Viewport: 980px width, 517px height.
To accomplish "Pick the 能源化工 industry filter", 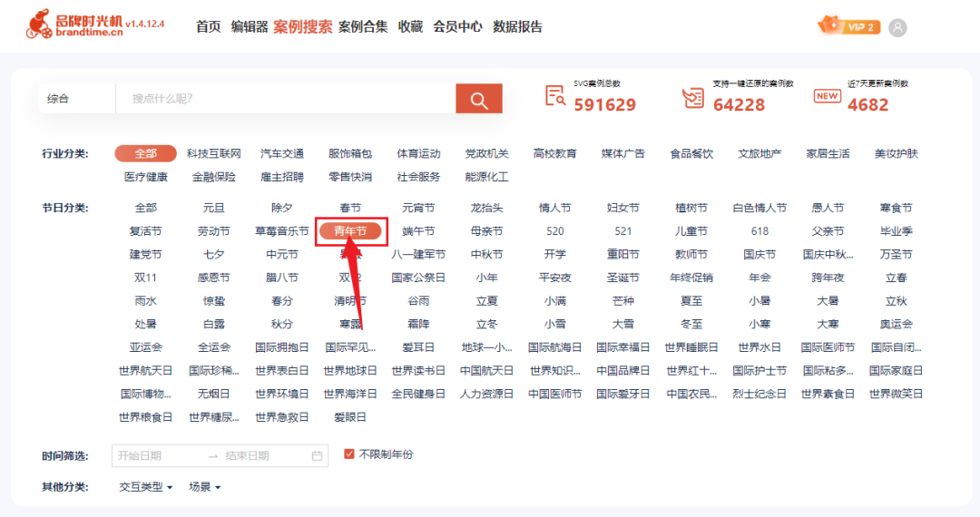I will click(487, 177).
